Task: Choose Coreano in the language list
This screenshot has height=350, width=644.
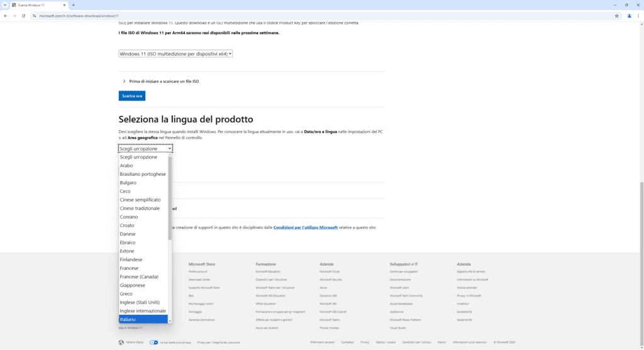Action: (x=143, y=217)
